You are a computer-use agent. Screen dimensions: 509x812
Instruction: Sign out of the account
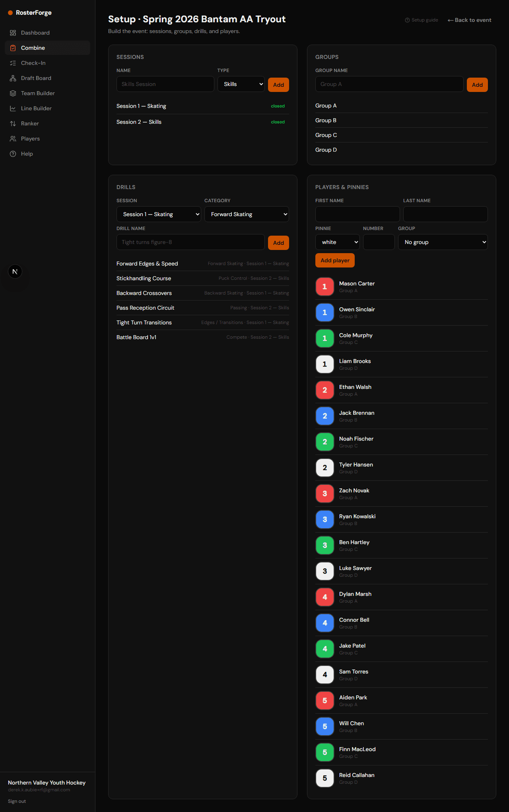click(17, 801)
